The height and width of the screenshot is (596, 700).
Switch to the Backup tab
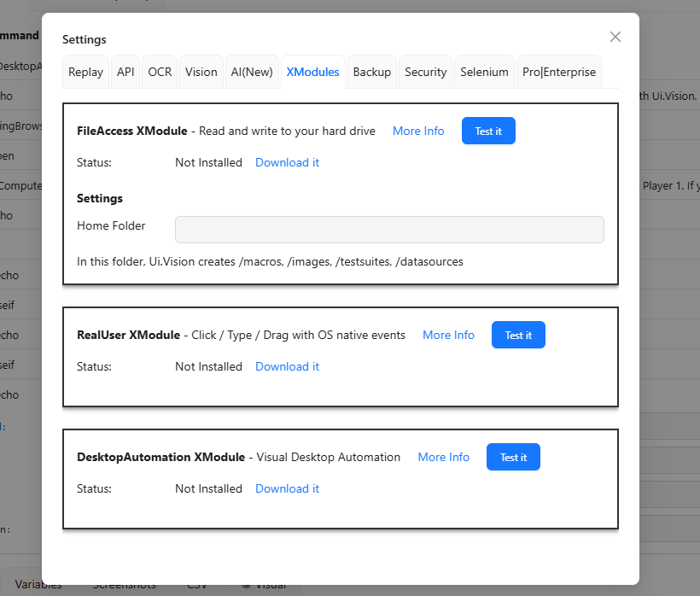tap(372, 73)
